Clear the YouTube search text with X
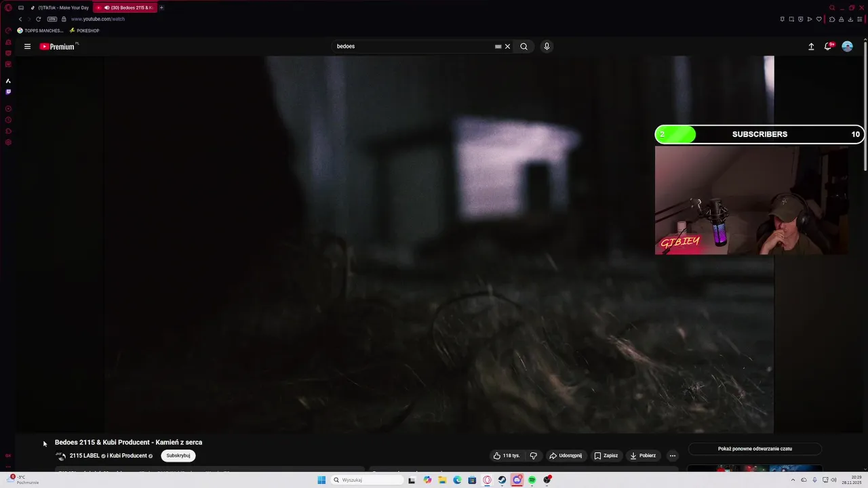Image resolution: width=868 pixels, height=488 pixels. 507,47
